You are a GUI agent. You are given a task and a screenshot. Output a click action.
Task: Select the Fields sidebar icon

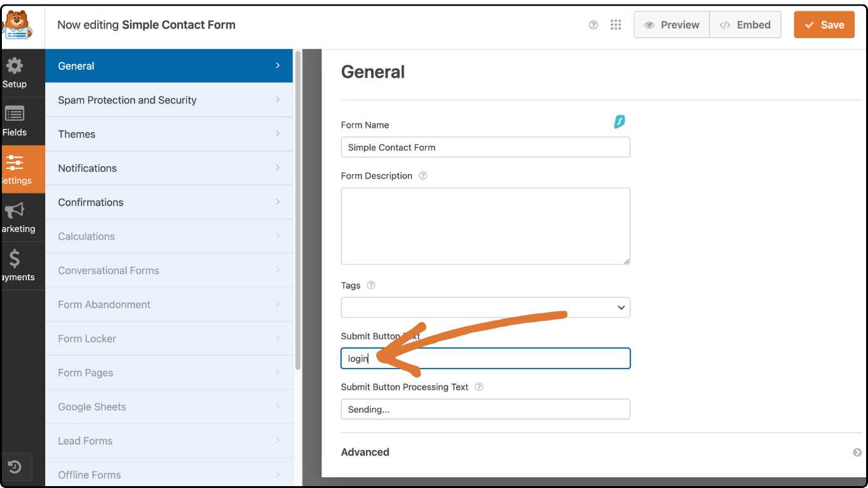[x=14, y=115]
